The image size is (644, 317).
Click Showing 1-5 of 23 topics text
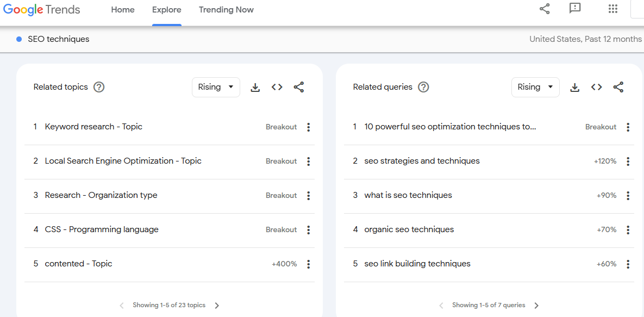[x=169, y=305]
